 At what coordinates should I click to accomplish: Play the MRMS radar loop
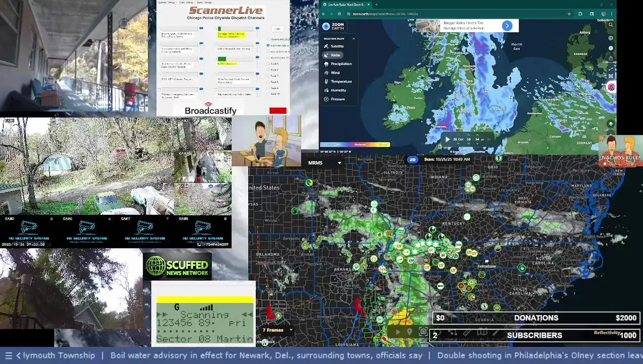click(x=398, y=332)
